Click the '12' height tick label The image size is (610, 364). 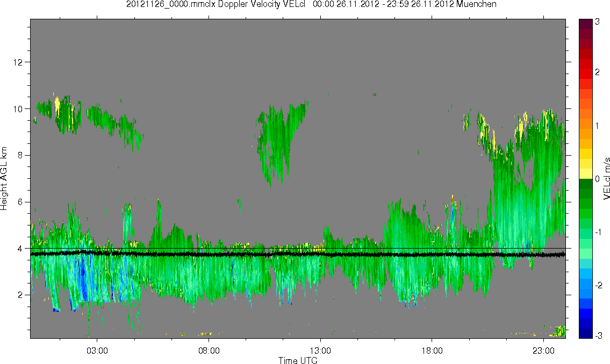pos(18,62)
